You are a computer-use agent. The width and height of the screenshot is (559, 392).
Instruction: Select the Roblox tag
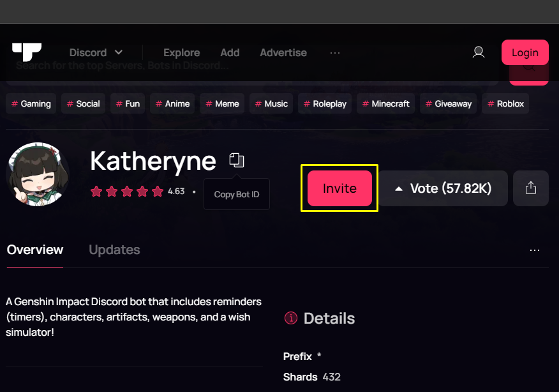coord(505,103)
